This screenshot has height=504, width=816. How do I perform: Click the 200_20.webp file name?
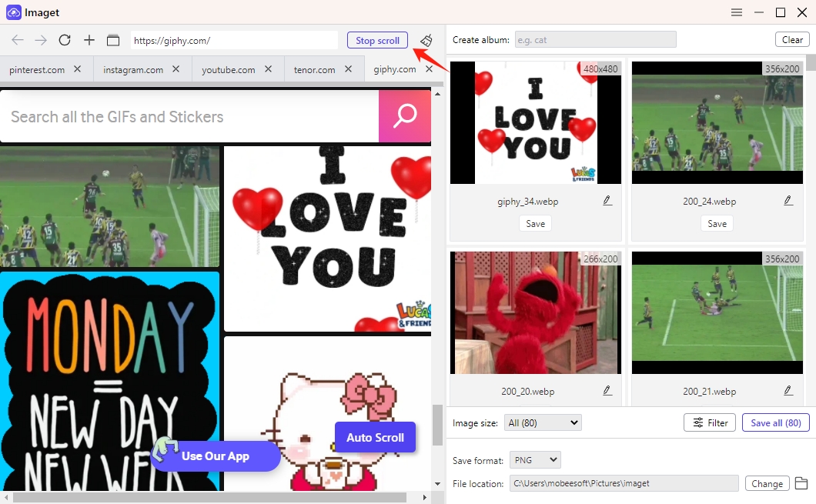point(527,391)
